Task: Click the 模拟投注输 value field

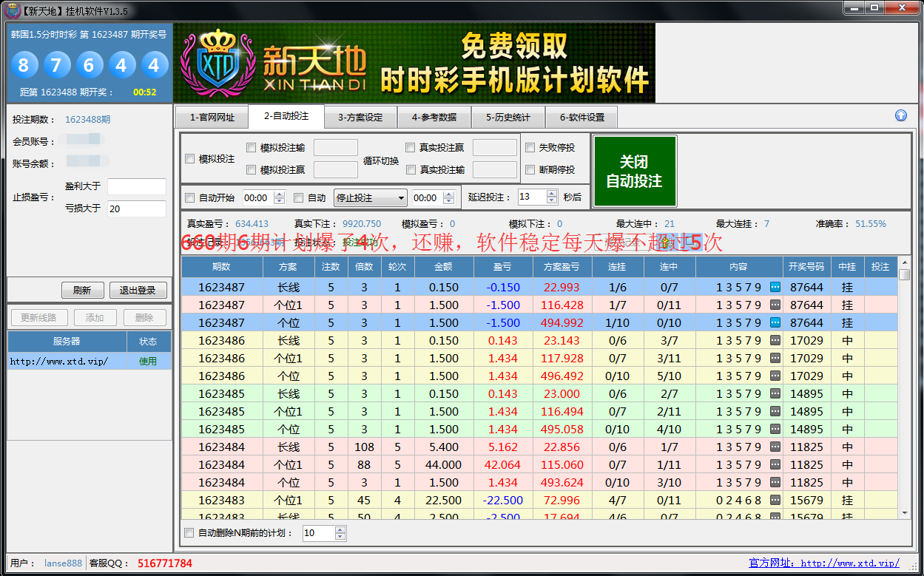Action: [x=336, y=148]
